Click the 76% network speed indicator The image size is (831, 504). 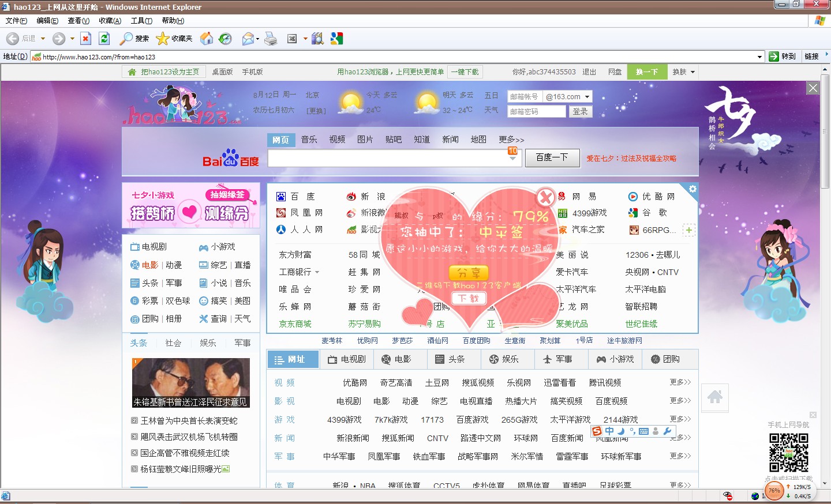pyautogui.click(x=774, y=491)
